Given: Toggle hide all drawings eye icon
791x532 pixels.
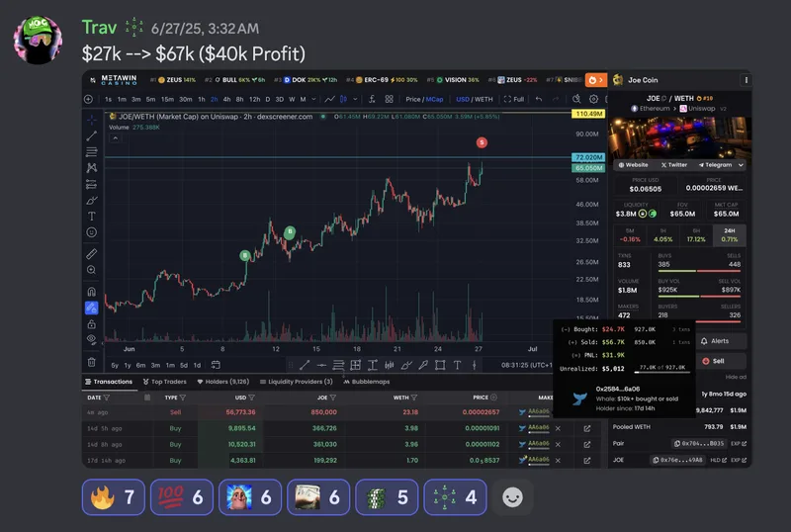Looking at the screenshot, I should pos(91,339).
